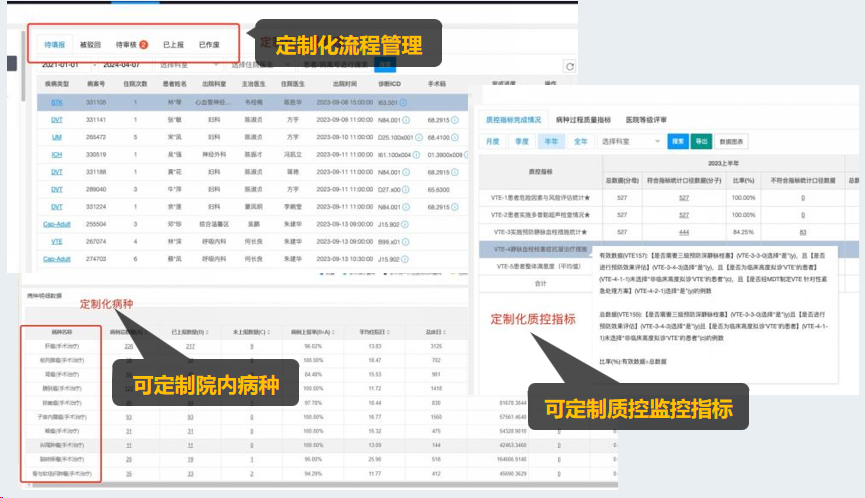Select the 全年 period option
The width and height of the screenshot is (865, 498).
point(580,142)
